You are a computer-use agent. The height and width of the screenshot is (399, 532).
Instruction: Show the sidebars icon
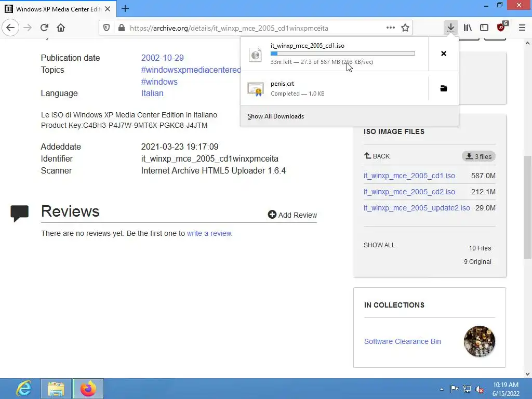[484, 28]
